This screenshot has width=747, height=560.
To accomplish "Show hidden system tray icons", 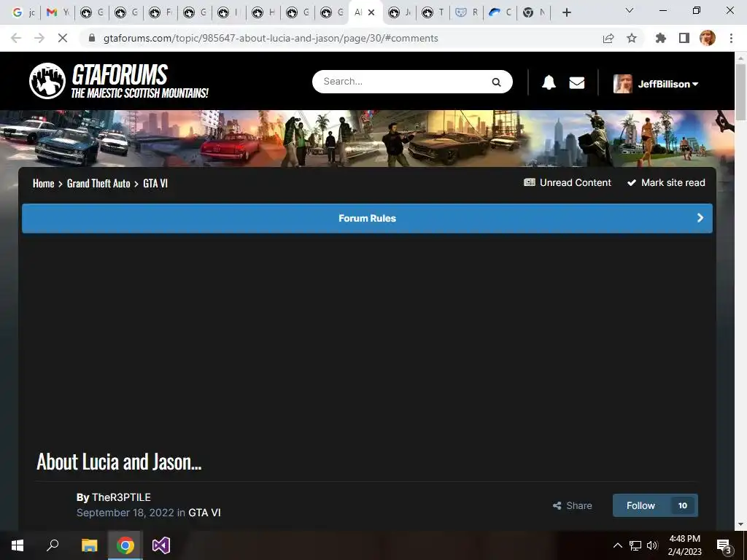I will coord(617,545).
